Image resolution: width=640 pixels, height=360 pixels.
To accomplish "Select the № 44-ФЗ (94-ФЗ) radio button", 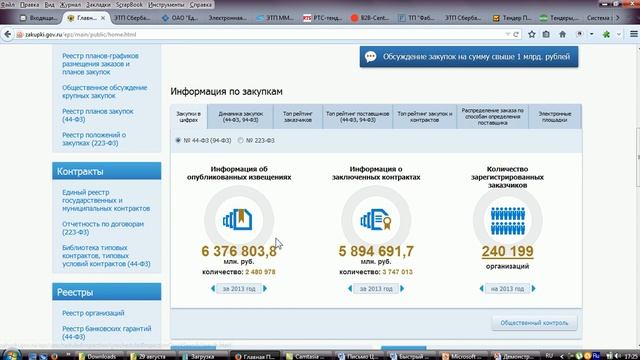I will click(178, 140).
